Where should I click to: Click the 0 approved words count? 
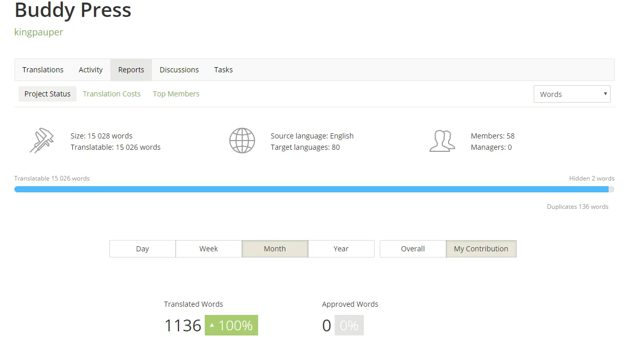326,325
